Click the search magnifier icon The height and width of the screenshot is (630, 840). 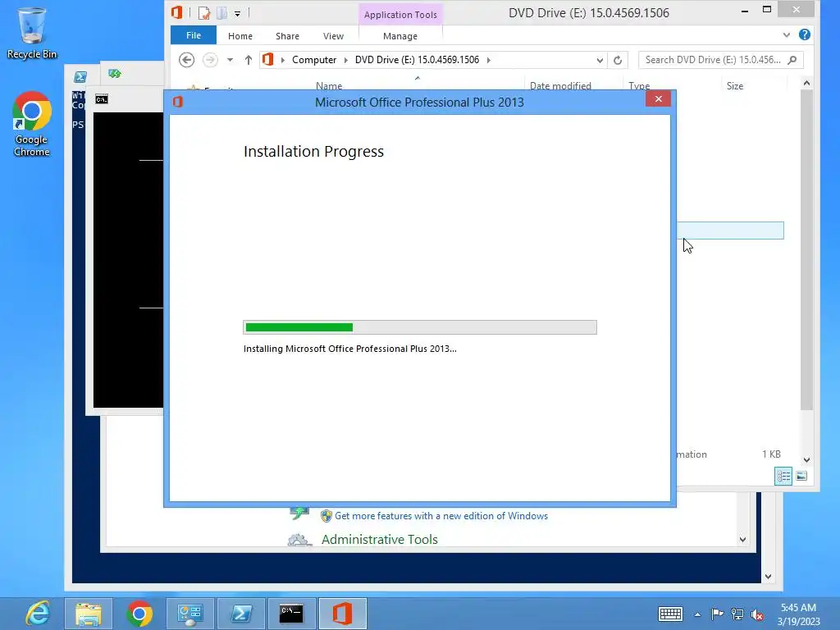792,59
